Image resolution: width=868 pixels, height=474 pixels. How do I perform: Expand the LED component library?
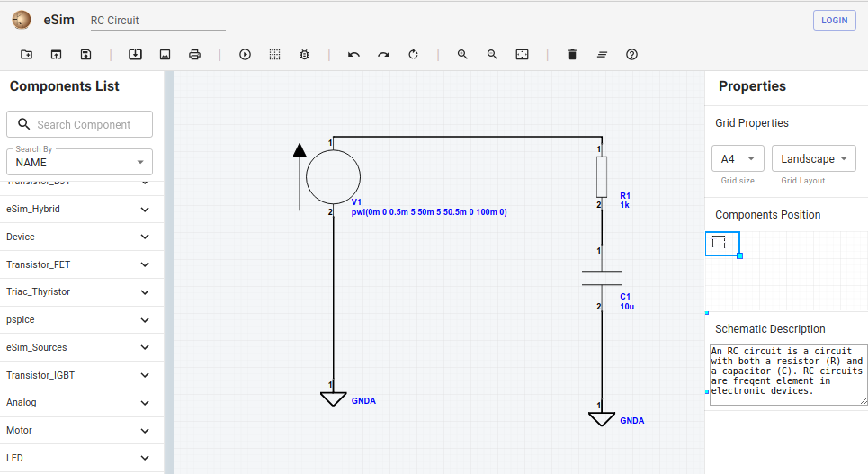[82, 458]
